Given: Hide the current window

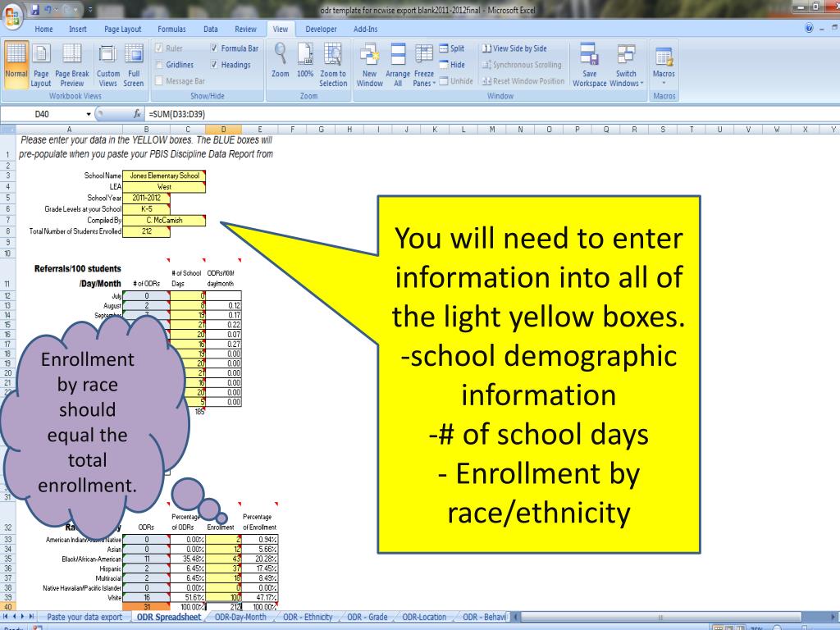Looking at the screenshot, I should (452, 65).
